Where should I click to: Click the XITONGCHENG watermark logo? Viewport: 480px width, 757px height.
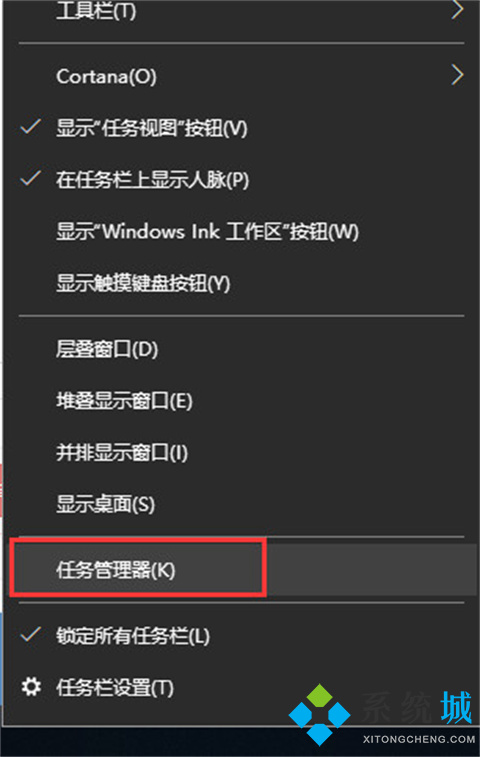[381, 716]
